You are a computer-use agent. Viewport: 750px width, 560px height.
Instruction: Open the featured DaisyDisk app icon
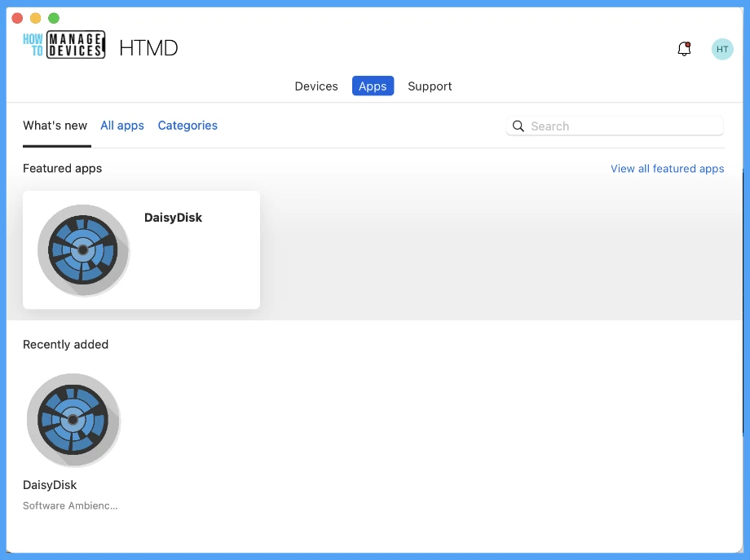coord(83,250)
